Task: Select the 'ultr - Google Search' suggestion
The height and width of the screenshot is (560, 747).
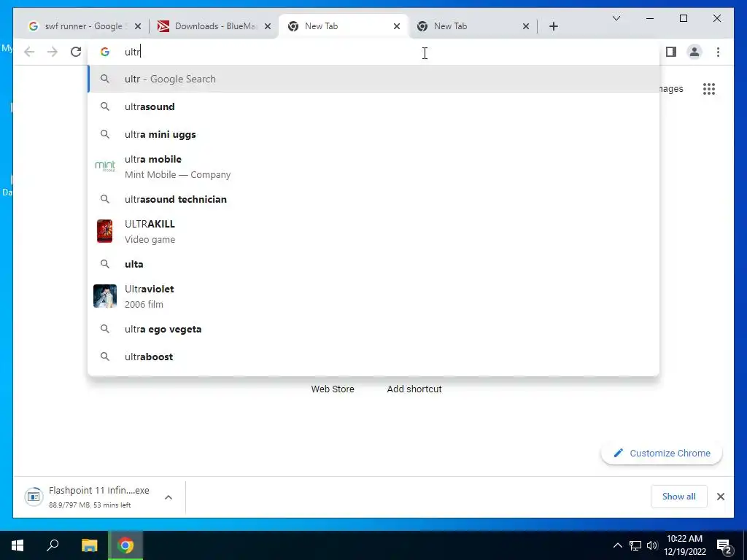Action: point(373,79)
